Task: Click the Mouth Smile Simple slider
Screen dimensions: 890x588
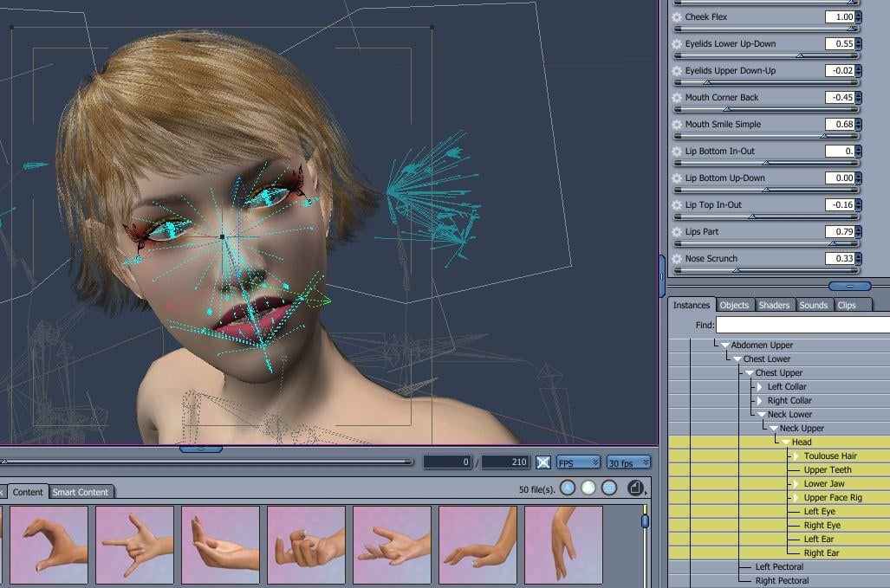Action: point(767,136)
